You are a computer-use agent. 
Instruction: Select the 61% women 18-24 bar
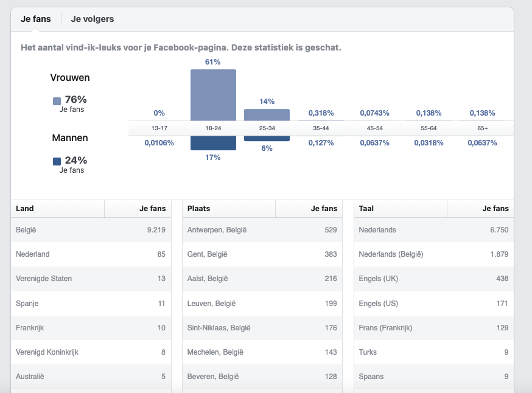[x=213, y=95]
